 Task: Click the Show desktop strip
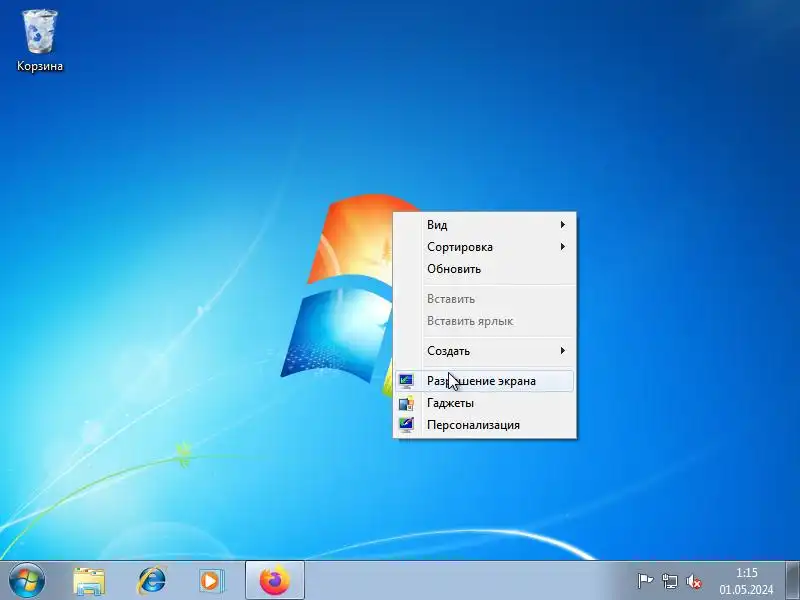[x=792, y=581]
